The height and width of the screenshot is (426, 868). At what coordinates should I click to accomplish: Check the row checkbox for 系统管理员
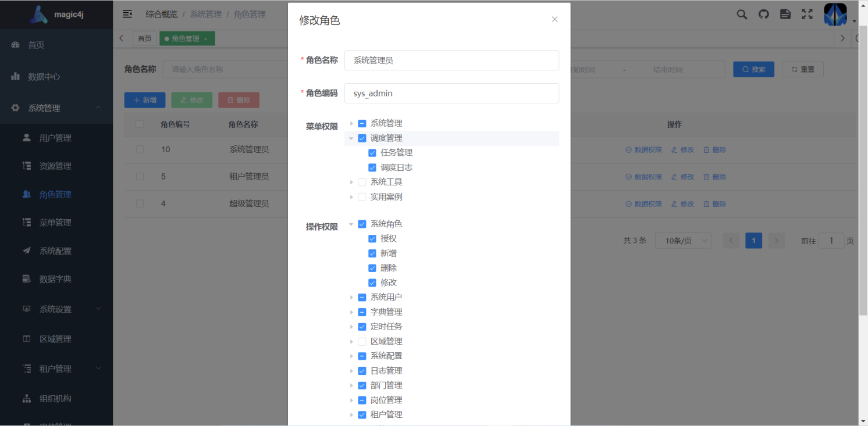pyautogui.click(x=140, y=149)
